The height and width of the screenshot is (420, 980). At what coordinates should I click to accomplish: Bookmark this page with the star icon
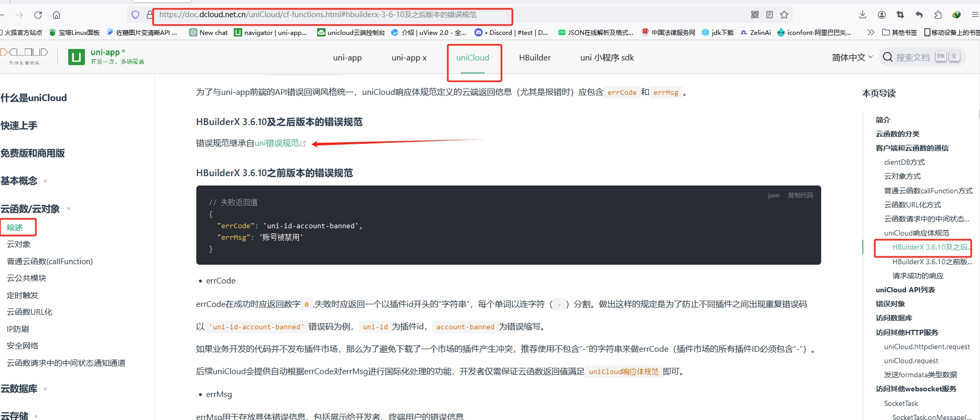pyautogui.click(x=784, y=15)
